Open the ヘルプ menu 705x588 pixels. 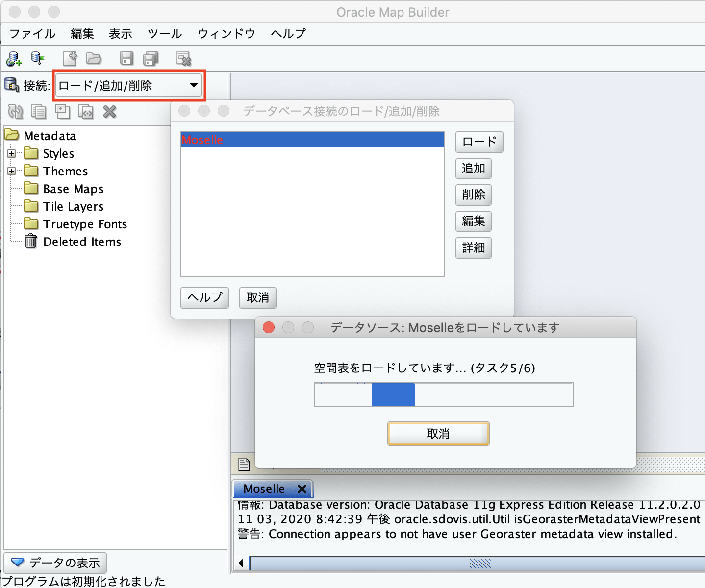[x=288, y=33]
